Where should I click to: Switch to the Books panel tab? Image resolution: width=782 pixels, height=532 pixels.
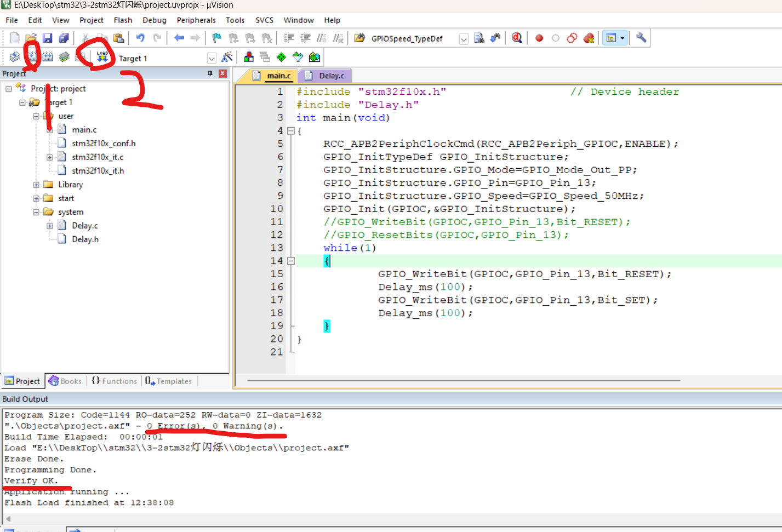click(65, 381)
